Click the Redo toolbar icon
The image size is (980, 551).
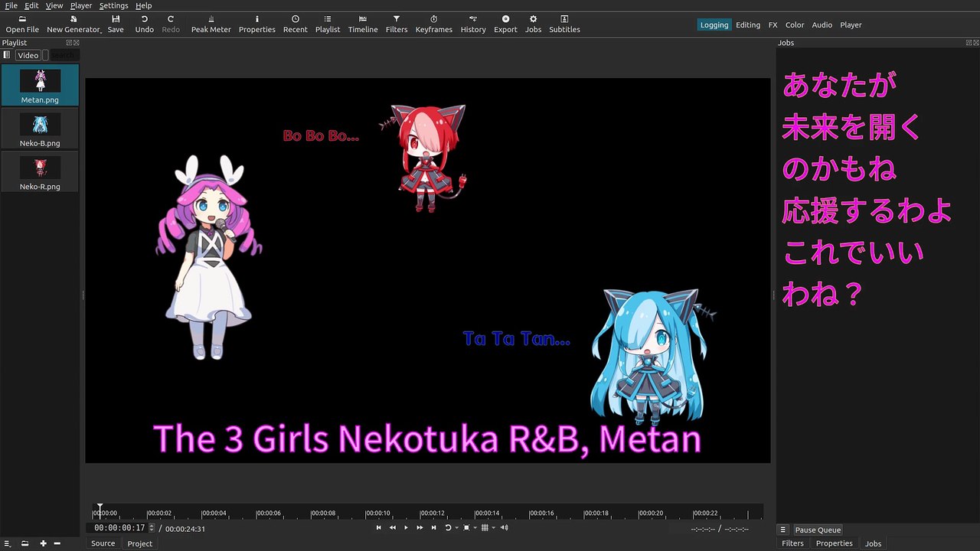(x=171, y=24)
